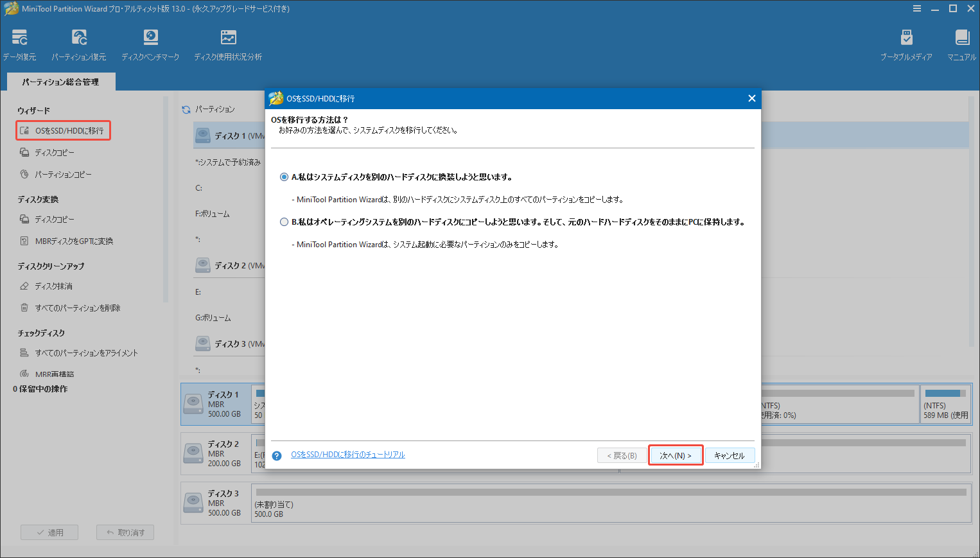Click the 取り消す (Undo) button
This screenshot has height=558, width=980.
[125, 532]
